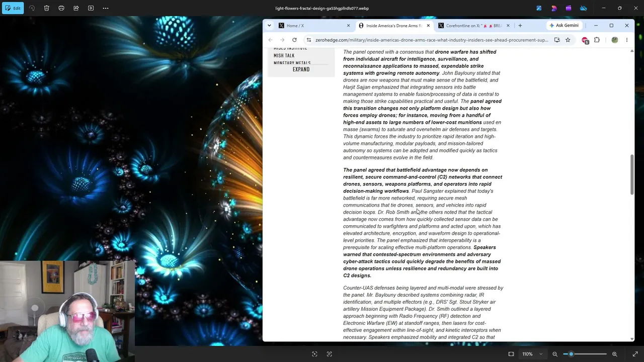The width and height of the screenshot is (644, 362).
Task: Close the Corefrontline on X tab
Action: coord(508,26)
